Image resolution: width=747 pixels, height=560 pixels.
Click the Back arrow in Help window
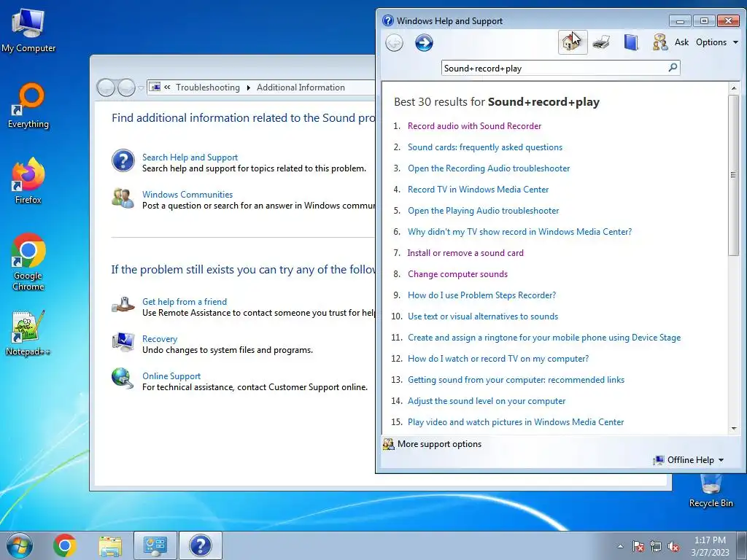(394, 43)
